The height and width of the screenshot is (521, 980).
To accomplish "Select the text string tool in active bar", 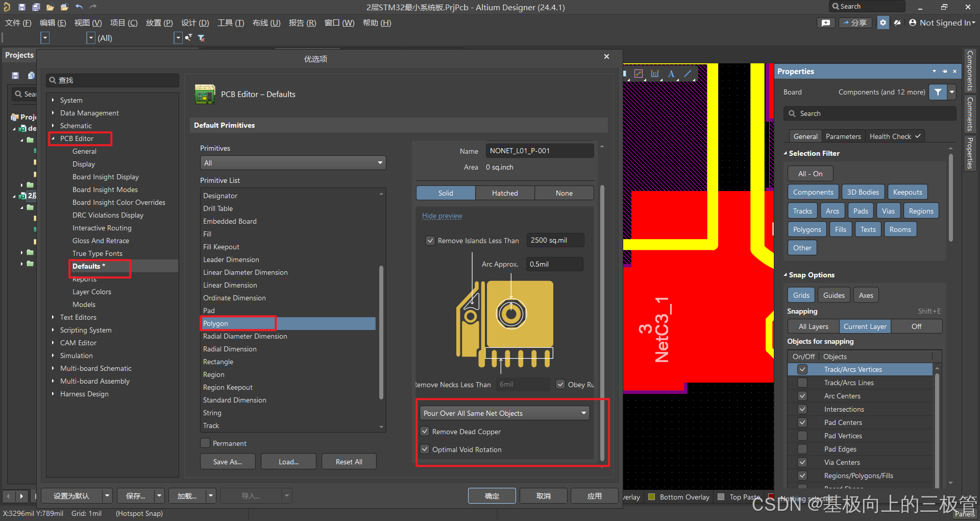I will tap(671, 74).
